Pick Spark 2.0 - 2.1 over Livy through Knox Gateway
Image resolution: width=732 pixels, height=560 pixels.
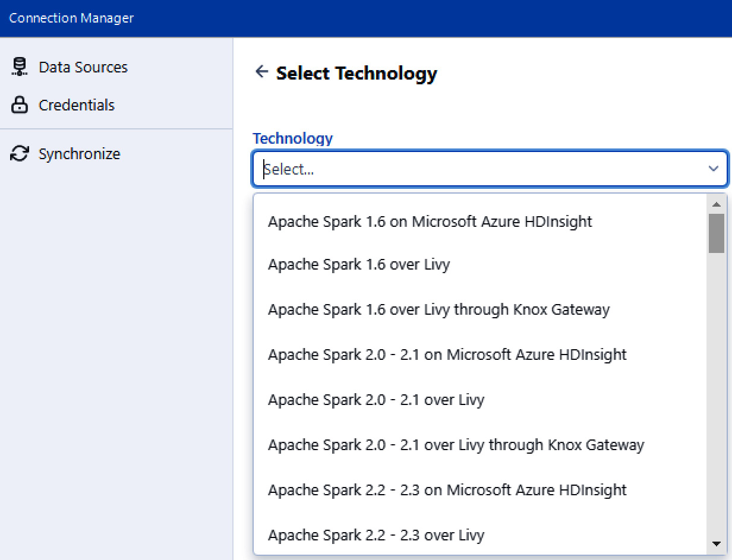[480, 445]
